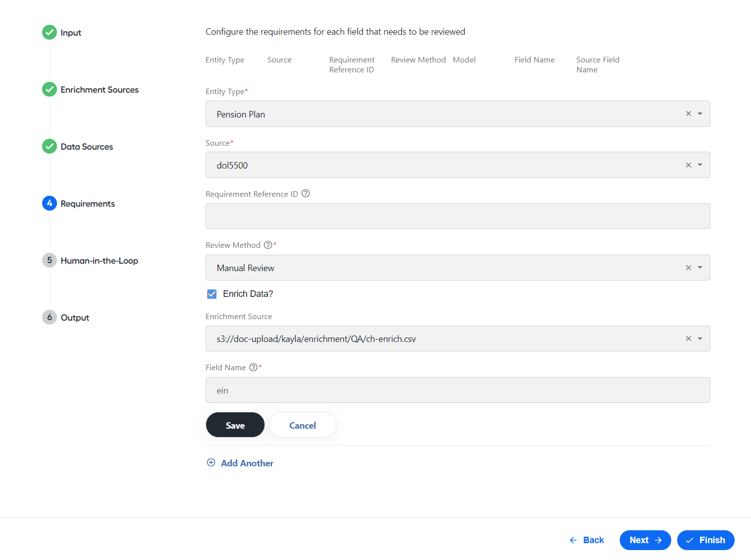Click the help icon next to Requirement Reference ID
Viewport: 751px width, 560px height.
pyautogui.click(x=306, y=193)
